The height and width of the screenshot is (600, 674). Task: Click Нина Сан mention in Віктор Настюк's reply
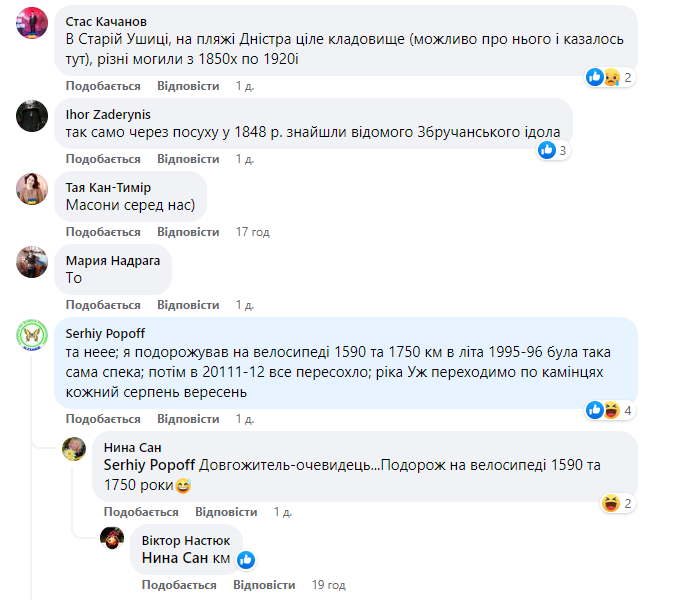(x=174, y=558)
